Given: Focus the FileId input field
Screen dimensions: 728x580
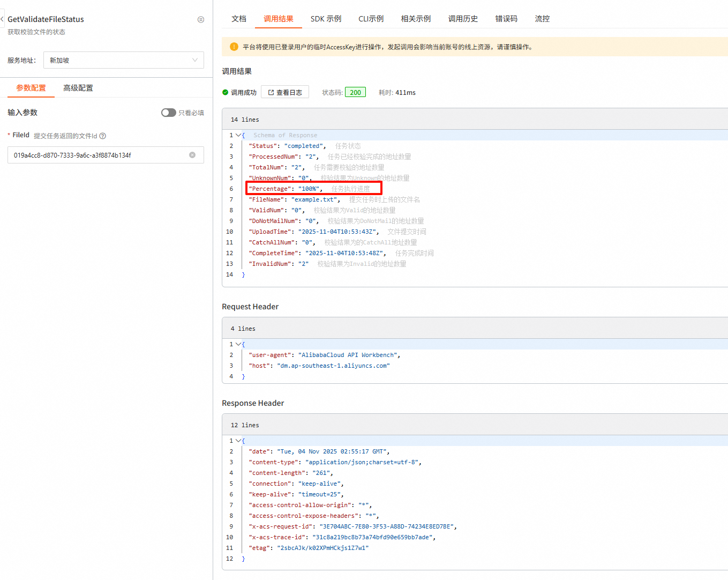Looking at the screenshot, I should pos(106,155).
